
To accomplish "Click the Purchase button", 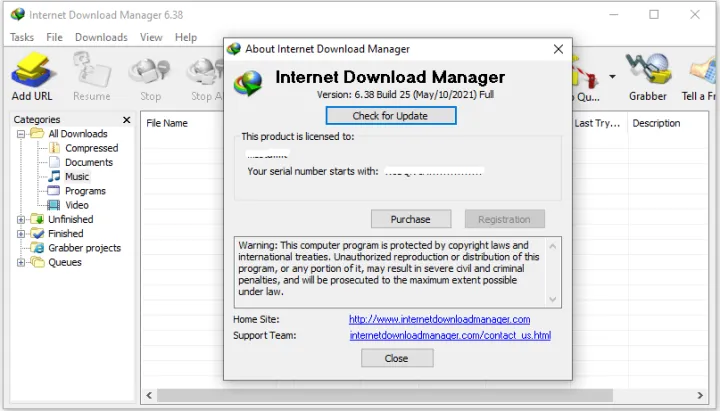I will pyautogui.click(x=411, y=219).
